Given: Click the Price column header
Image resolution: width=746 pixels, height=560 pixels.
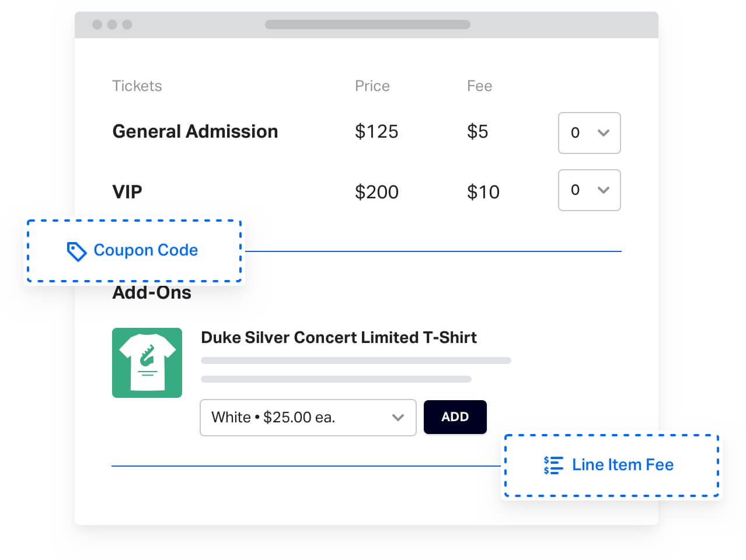Looking at the screenshot, I should (372, 86).
